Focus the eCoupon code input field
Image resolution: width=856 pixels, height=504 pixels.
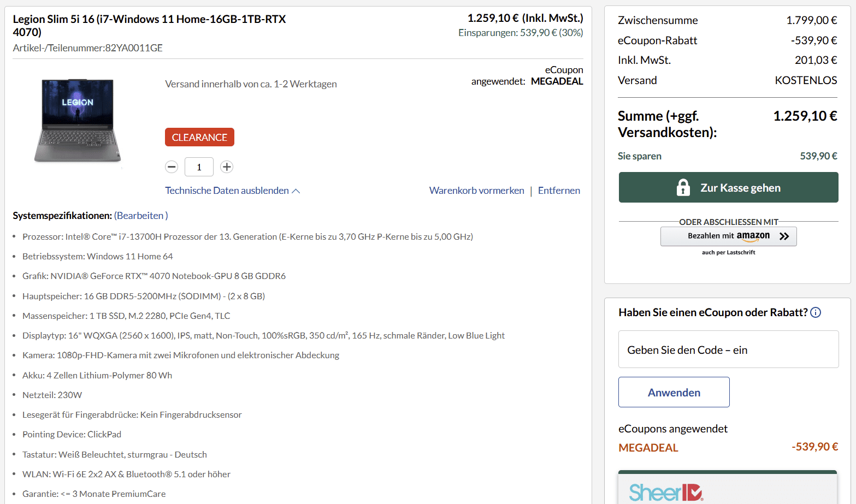tap(728, 349)
